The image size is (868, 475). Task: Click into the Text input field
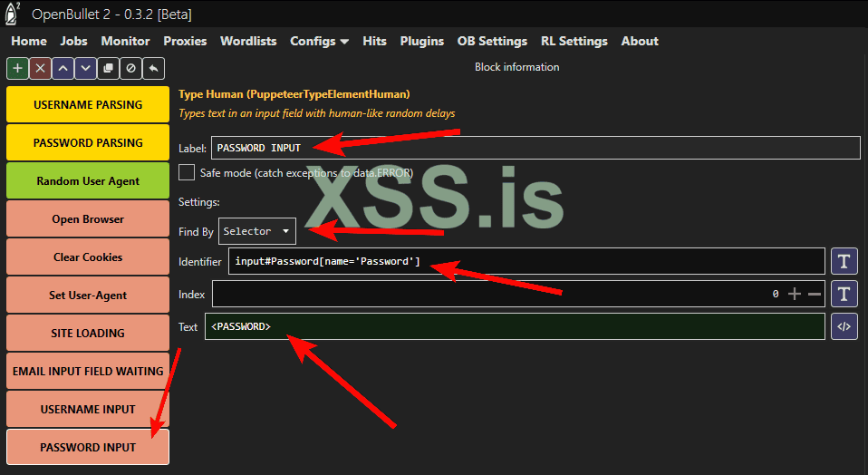point(515,326)
